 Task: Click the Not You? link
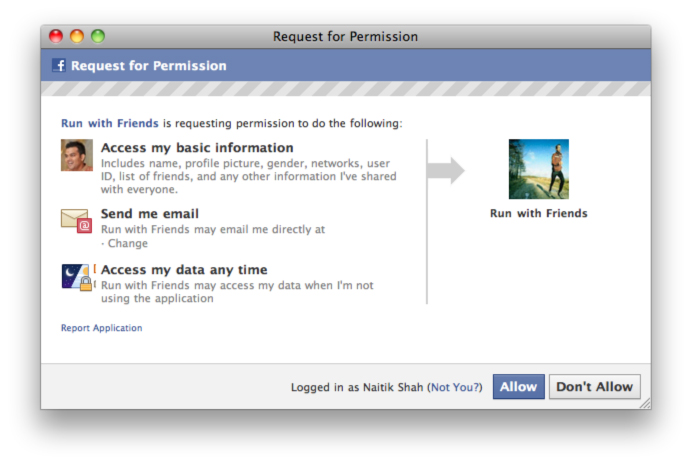[x=454, y=388]
